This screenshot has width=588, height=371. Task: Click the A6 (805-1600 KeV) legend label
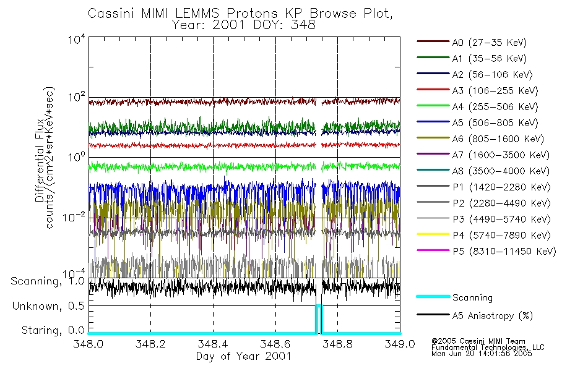click(x=498, y=139)
